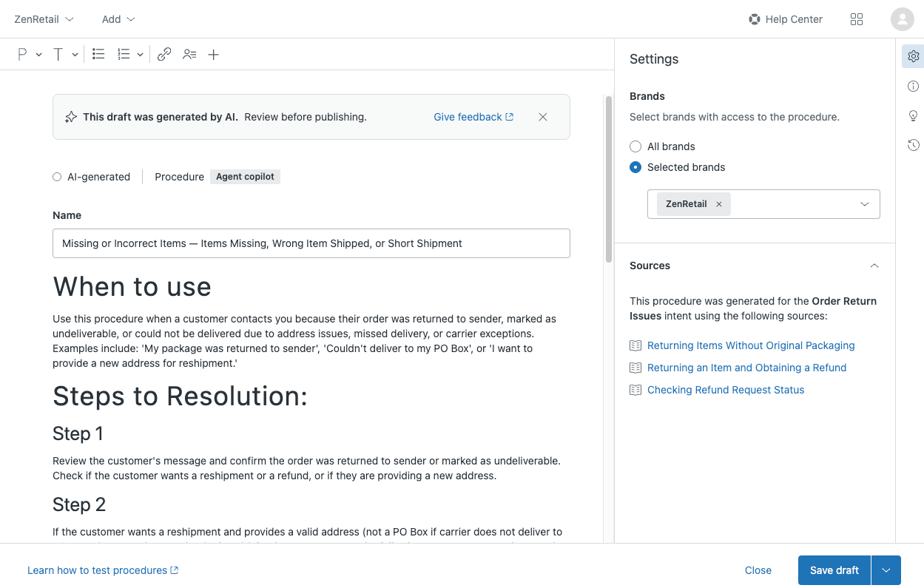Click the Give feedback link

473,117
